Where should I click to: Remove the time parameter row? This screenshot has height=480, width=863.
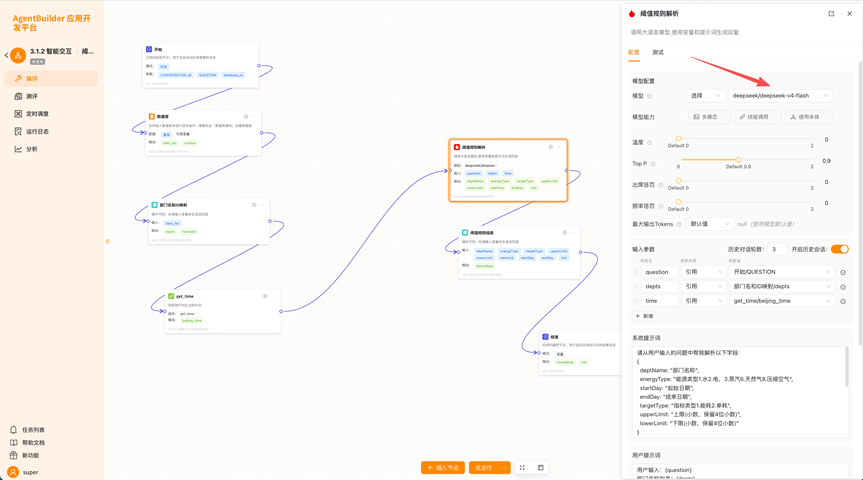click(843, 301)
